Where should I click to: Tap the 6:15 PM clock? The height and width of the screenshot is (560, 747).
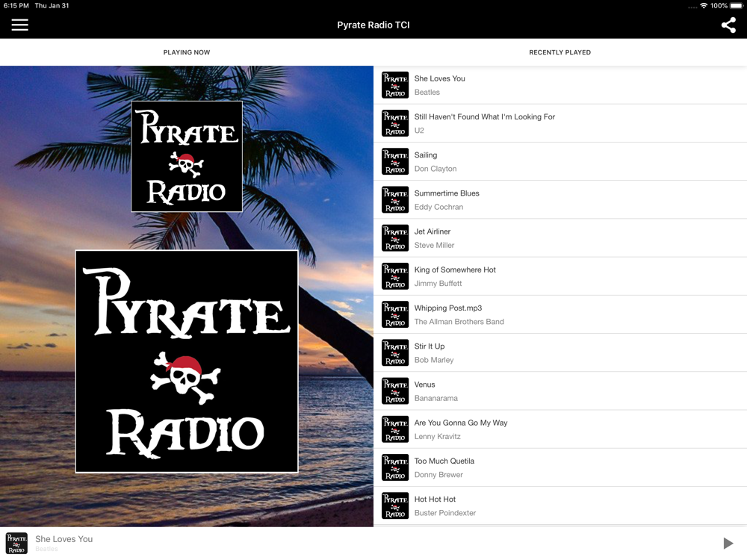tap(16, 6)
